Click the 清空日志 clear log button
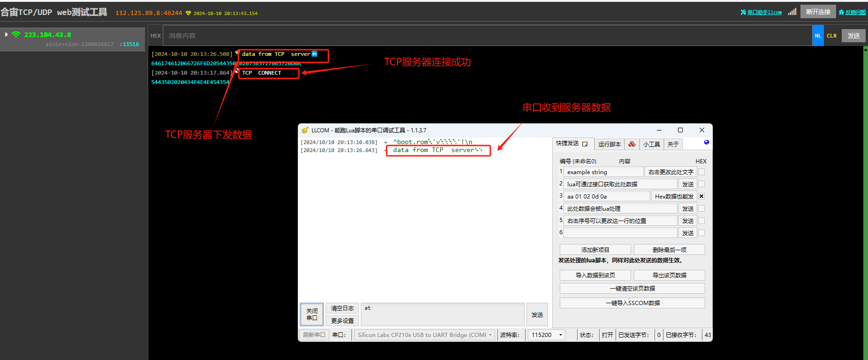868x360 pixels. tap(343, 308)
